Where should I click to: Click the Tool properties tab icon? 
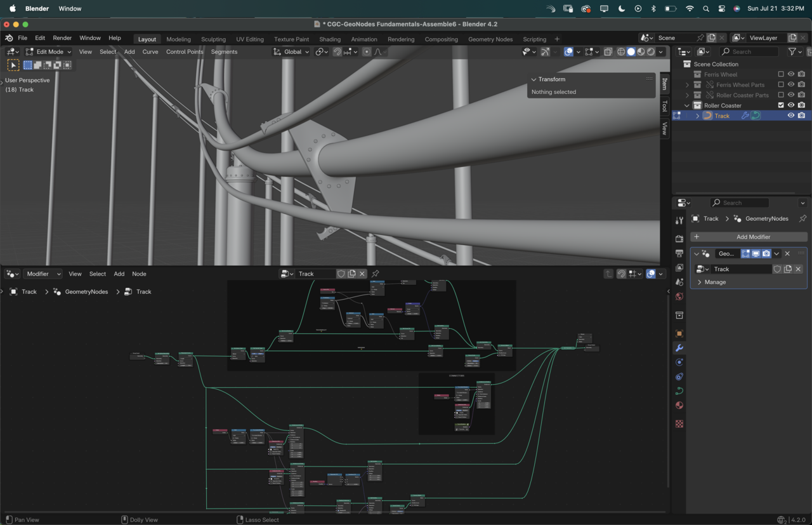(x=679, y=220)
